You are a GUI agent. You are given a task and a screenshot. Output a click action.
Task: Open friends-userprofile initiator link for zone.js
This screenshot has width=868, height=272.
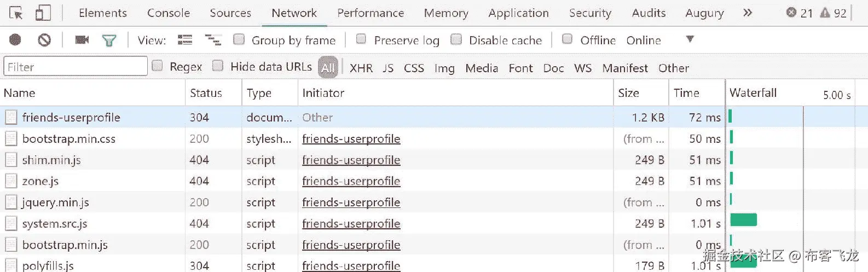pyautogui.click(x=351, y=181)
